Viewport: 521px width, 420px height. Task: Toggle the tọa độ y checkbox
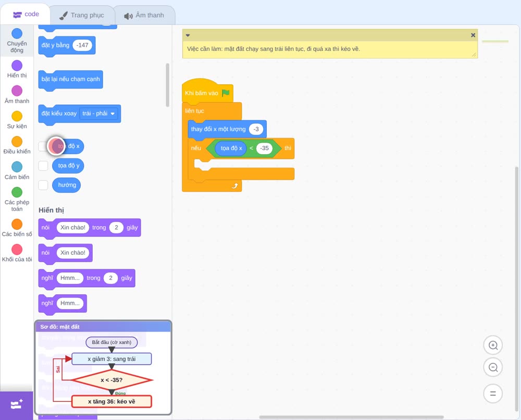coord(43,166)
